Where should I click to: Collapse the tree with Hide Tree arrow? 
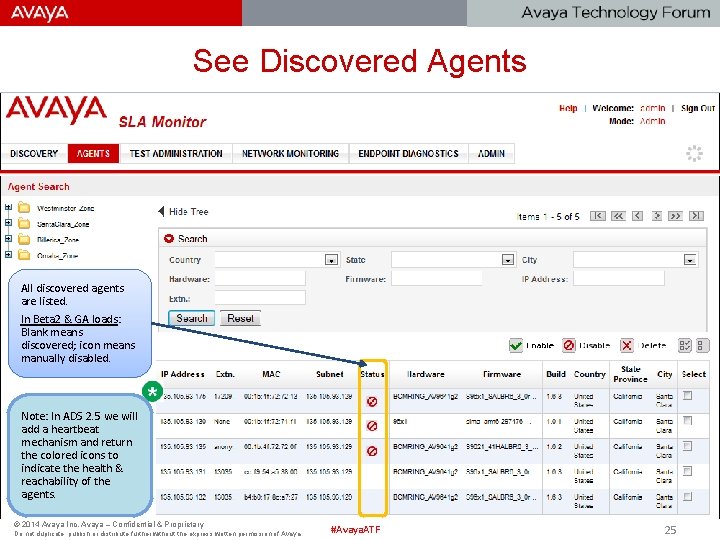pyautogui.click(x=161, y=212)
